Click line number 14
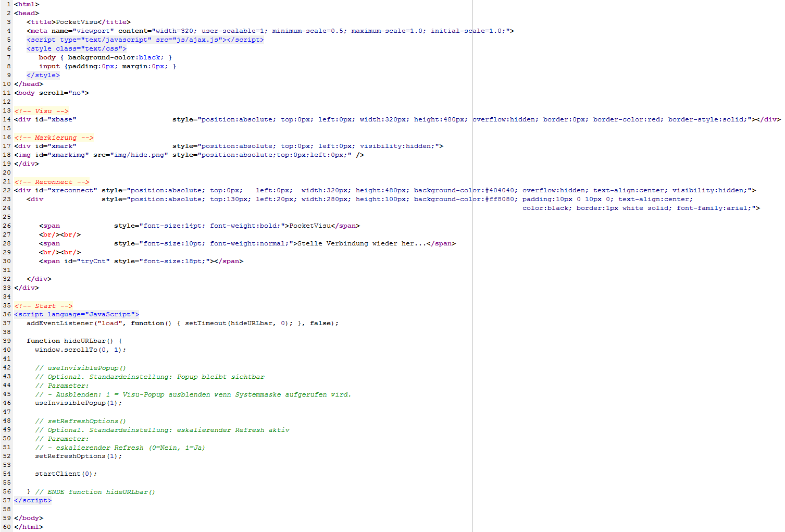Screen dimensions: 785x532 click(6, 119)
